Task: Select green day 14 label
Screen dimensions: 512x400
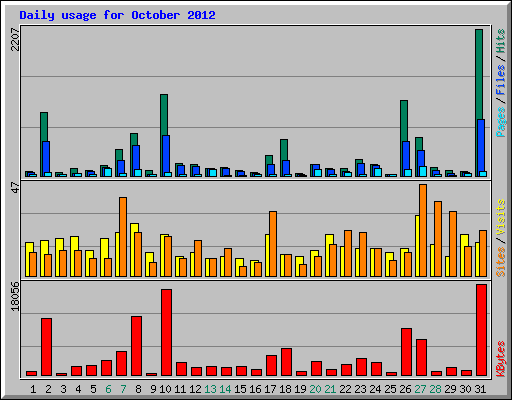Action: coord(225,389)
